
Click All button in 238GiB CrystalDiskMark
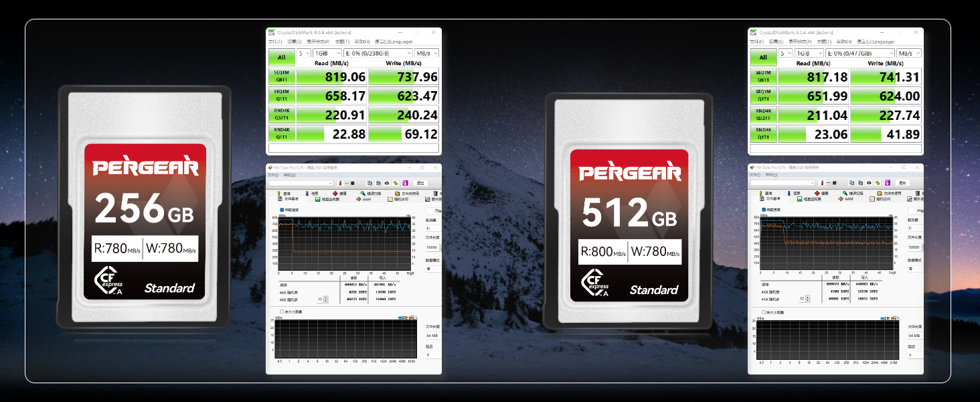(282, 57)
